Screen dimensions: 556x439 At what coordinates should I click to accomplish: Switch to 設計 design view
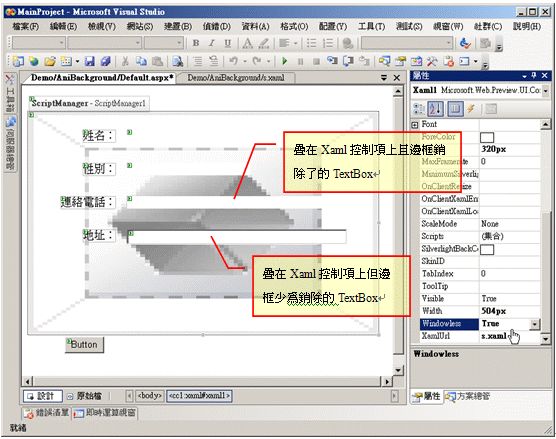42,396
